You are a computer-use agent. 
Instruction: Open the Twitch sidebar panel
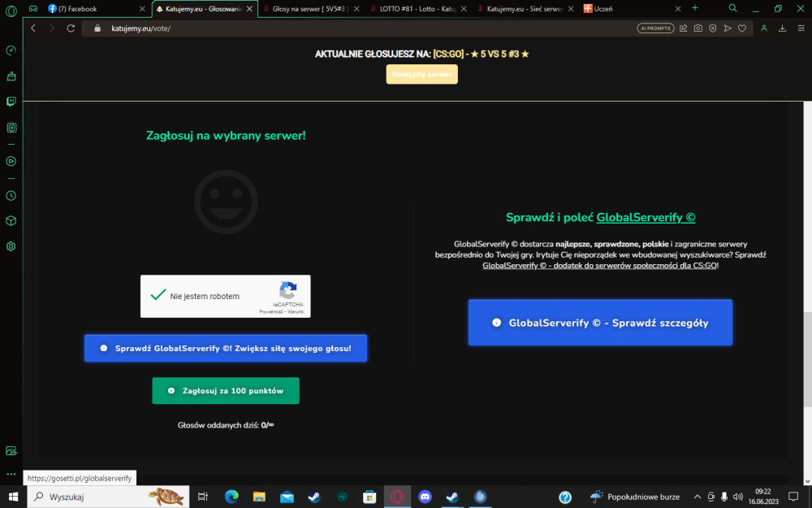point(11,102)
